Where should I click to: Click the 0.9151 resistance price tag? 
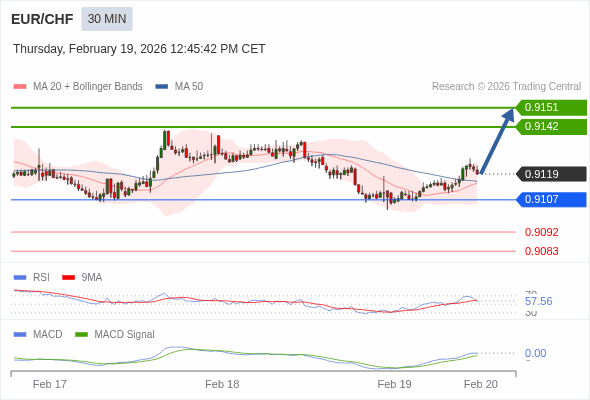pos(551,108)
